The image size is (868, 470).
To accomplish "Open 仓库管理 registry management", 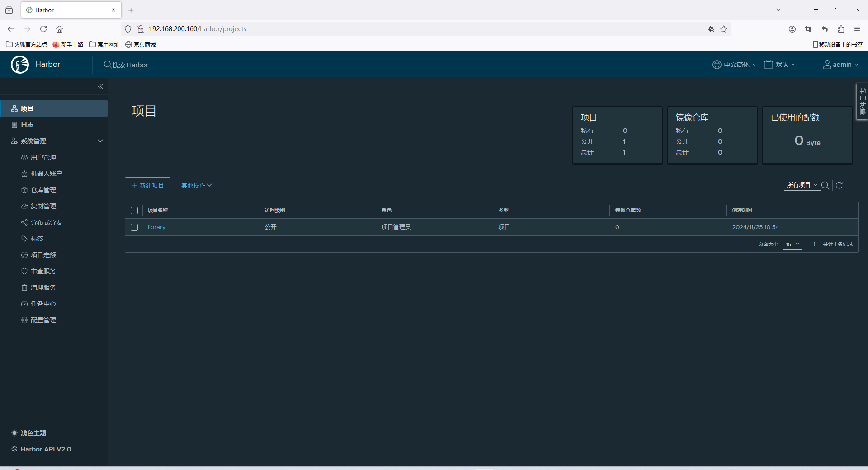I will pyautogui.click(x=43, y=190).
